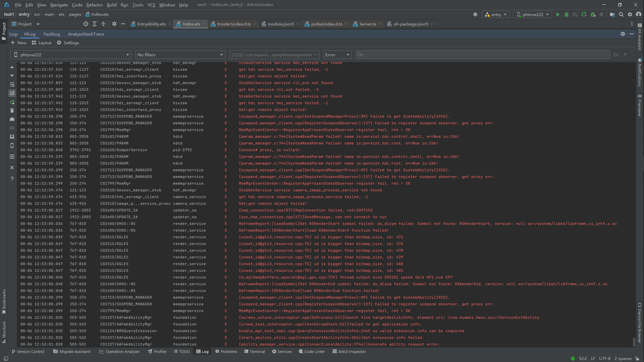644x362 pixels.
Task: Open the phtone222 device selector in log panel
Action: tap(71, 55)
